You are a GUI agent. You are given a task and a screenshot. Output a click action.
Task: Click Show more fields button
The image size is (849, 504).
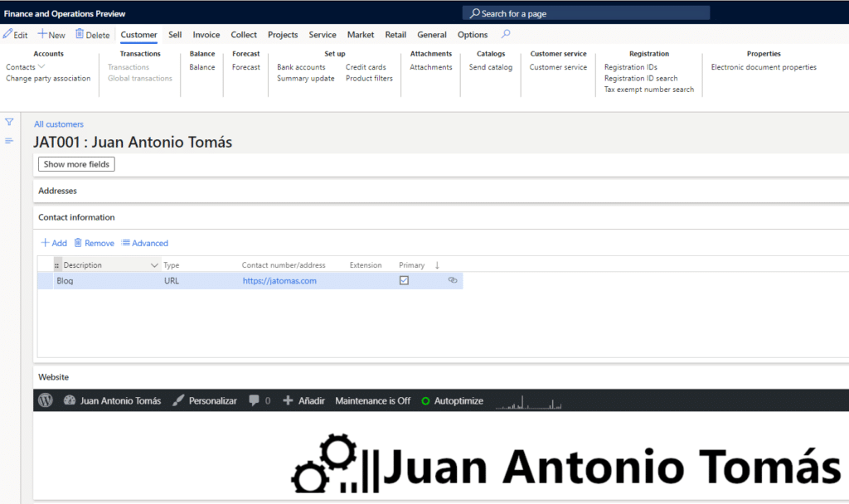pyautogui.click(x=76, y=164)
